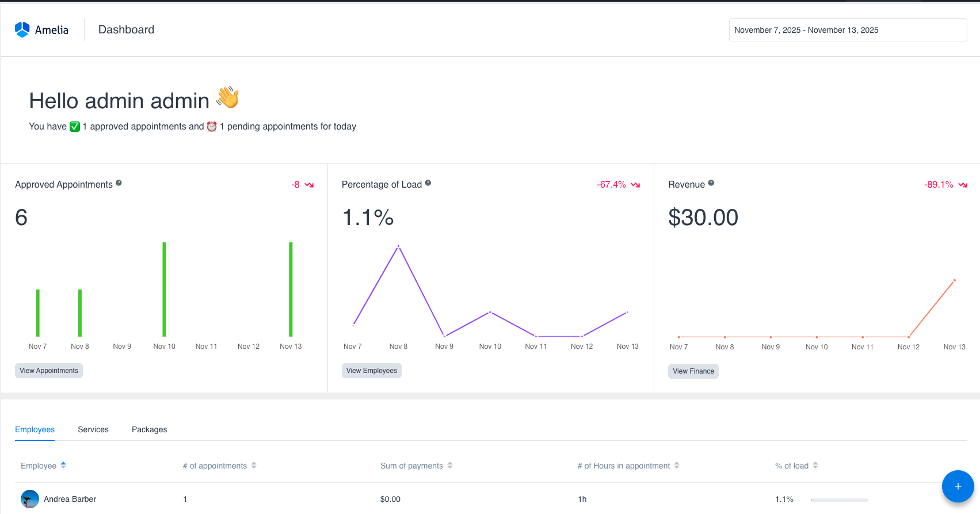980x514 pixels.
Task: Open the Approved Appointments help tooltip icon
Action: click(119, 183)
